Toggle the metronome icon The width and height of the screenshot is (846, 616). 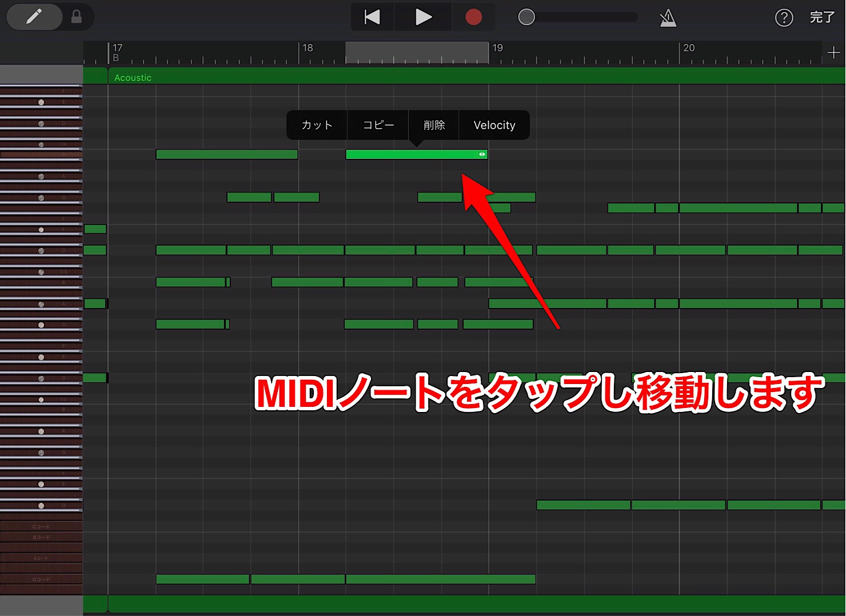(668, 18)
